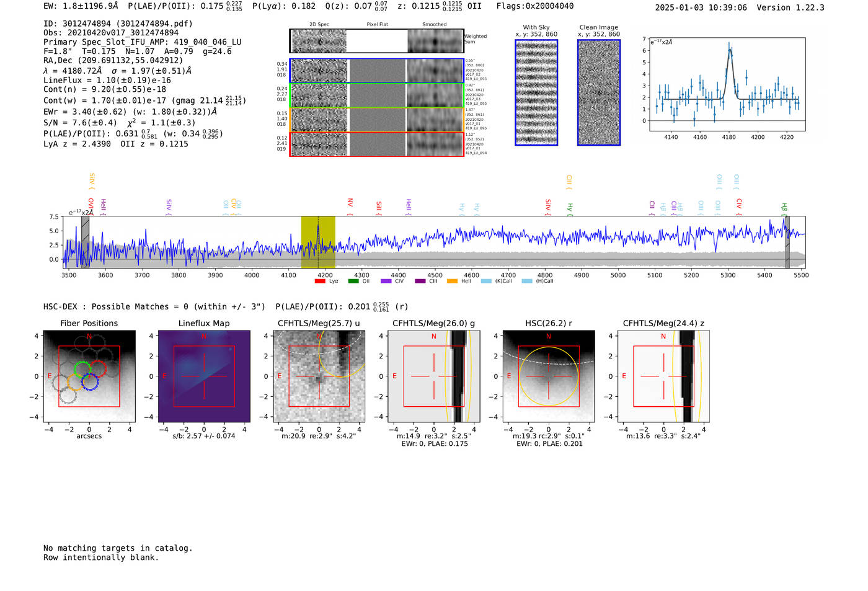
Task: Open the CFHTLS/Meg(26.0) g image
Action: [433, 376]
